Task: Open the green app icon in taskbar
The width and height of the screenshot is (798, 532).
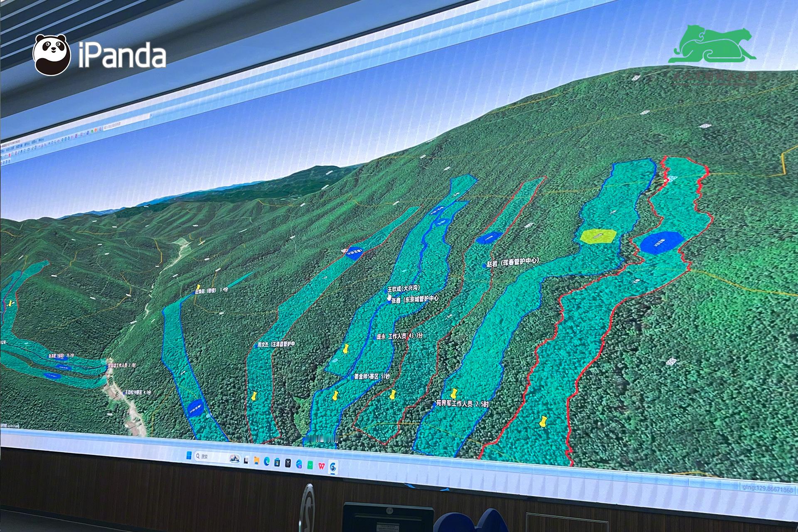Action: 310,465
